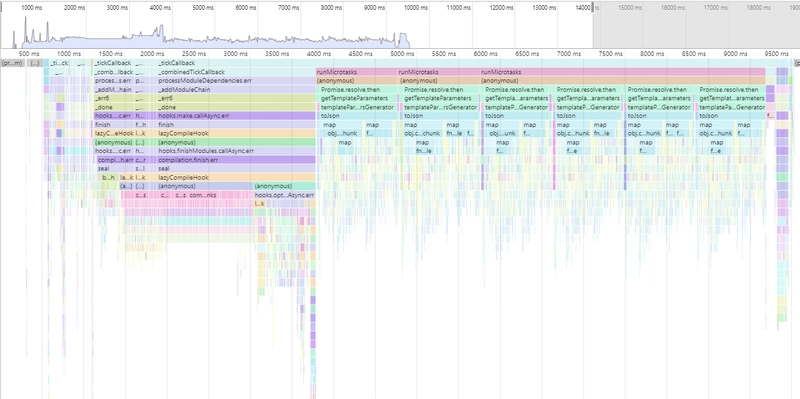The height and width of the screenshot is (399, 800).
Task: Select runMicrotasks block beginning near 4000 ms
Action: click(x=356, y=72)
